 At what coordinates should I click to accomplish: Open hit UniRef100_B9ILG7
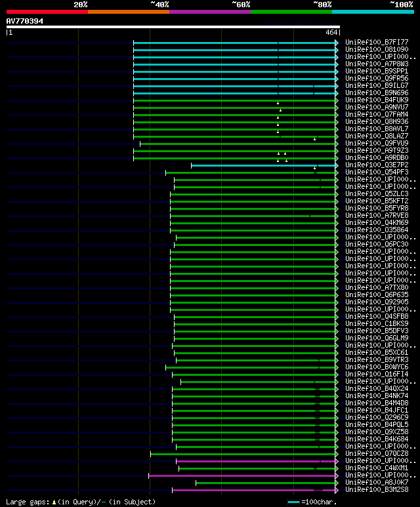click(377, 86)
